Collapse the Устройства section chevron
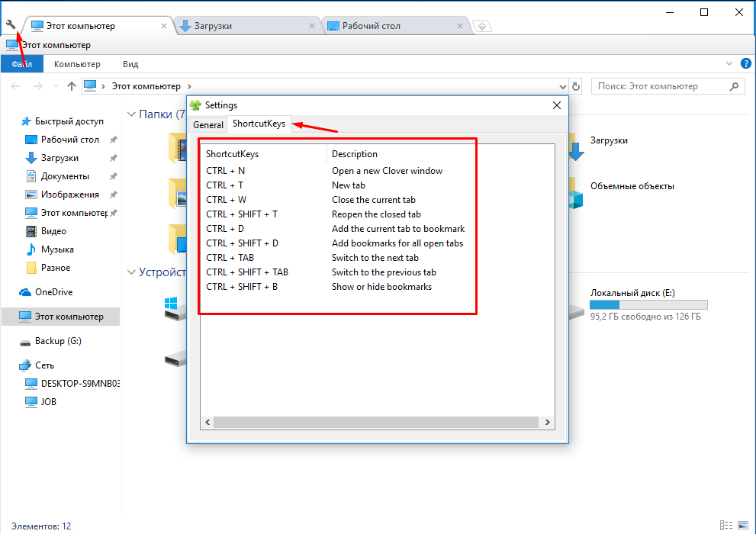Image resolution: width=756 pixels, height=534 pixels. [130, 272]
